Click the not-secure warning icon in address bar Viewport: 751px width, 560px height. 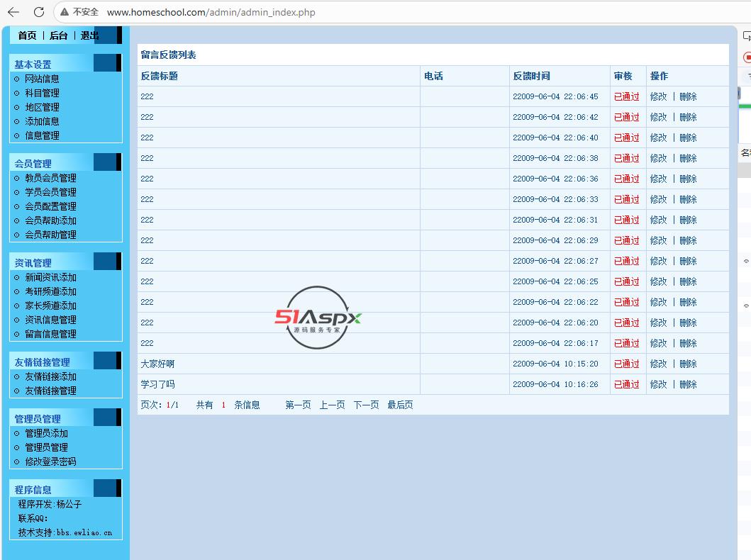[65, 12]
